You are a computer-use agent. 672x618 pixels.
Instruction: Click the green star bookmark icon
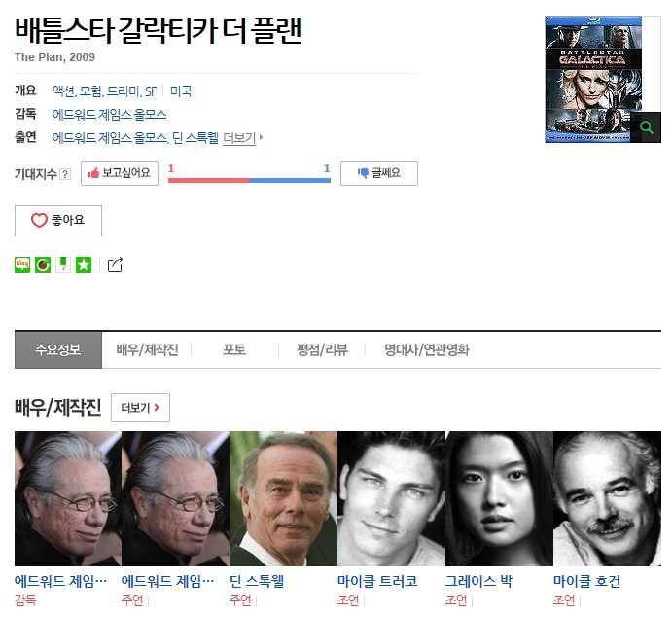coord(84,265)
